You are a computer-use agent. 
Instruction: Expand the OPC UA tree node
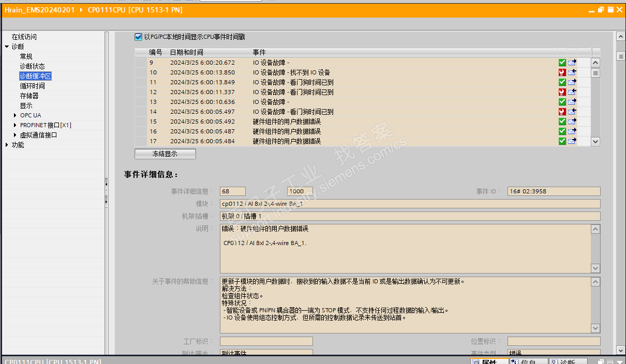(x=15, y=115)
